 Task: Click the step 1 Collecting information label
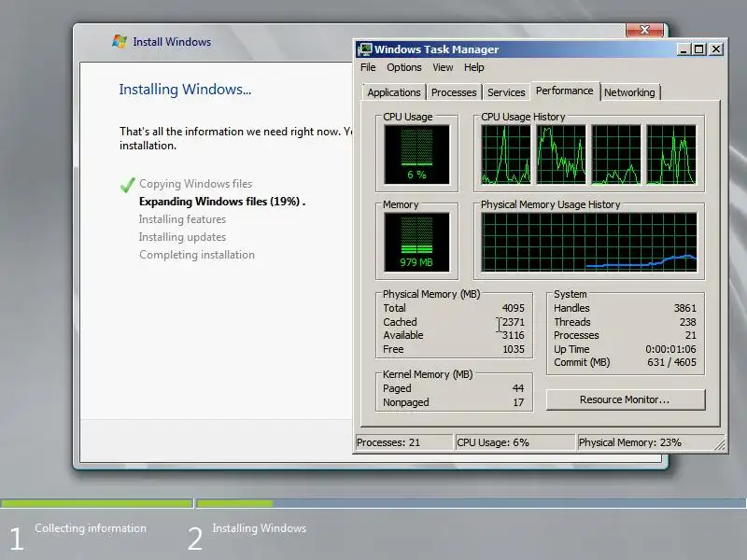pos(91,528)
